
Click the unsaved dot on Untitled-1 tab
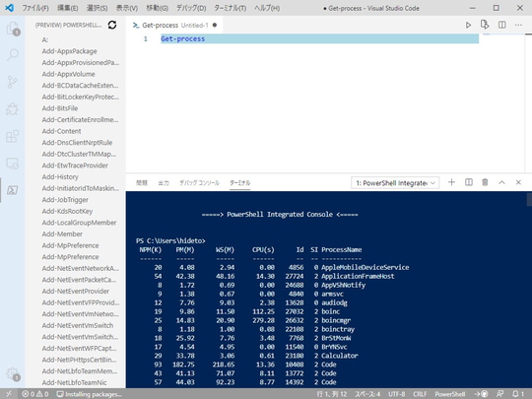[215, 25]
